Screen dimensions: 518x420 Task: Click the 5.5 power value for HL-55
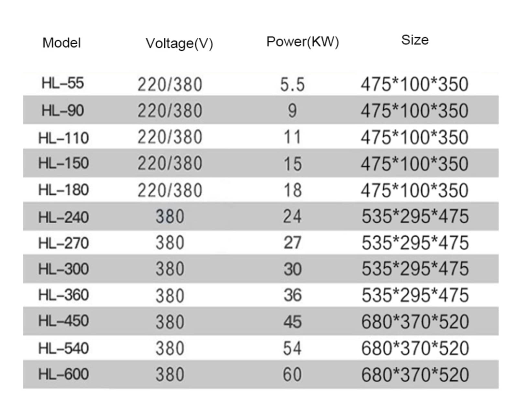tap(292, 85)
